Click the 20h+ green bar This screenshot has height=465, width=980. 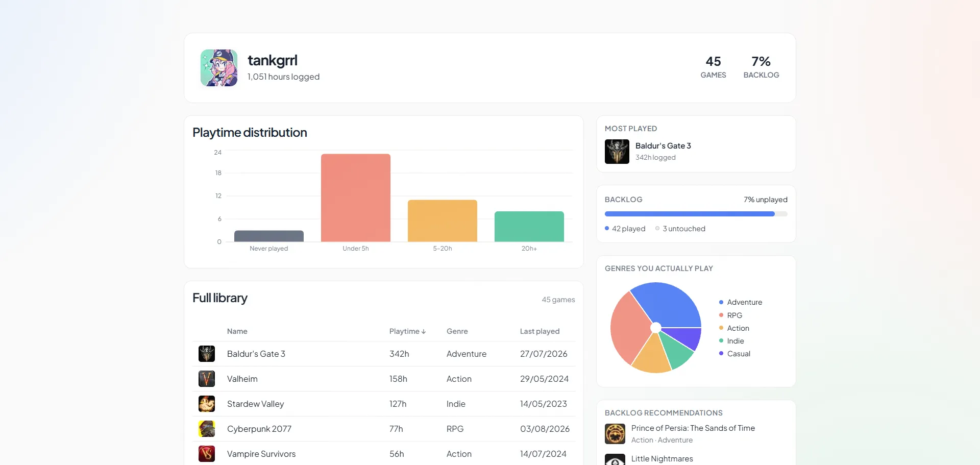[529, 227]
